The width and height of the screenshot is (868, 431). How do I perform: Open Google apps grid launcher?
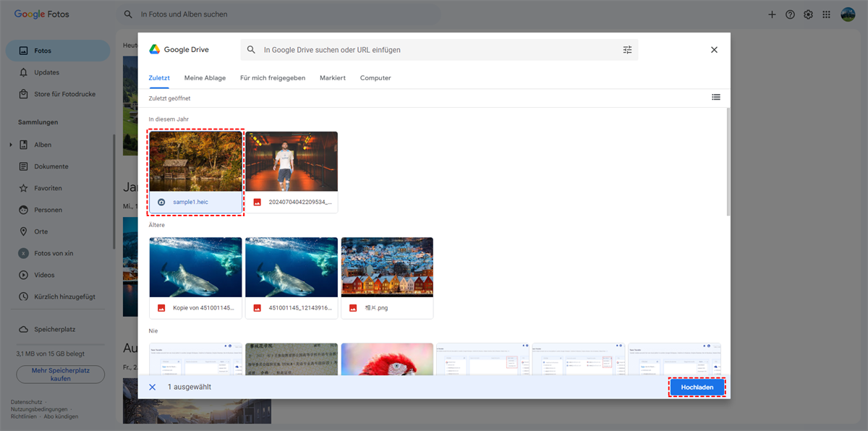click(x=826, y=14)
